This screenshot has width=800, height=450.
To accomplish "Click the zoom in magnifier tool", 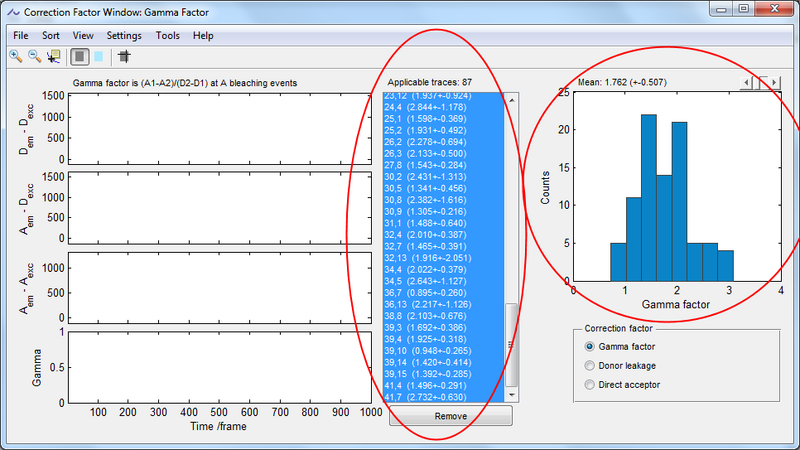I will (15, 56).
